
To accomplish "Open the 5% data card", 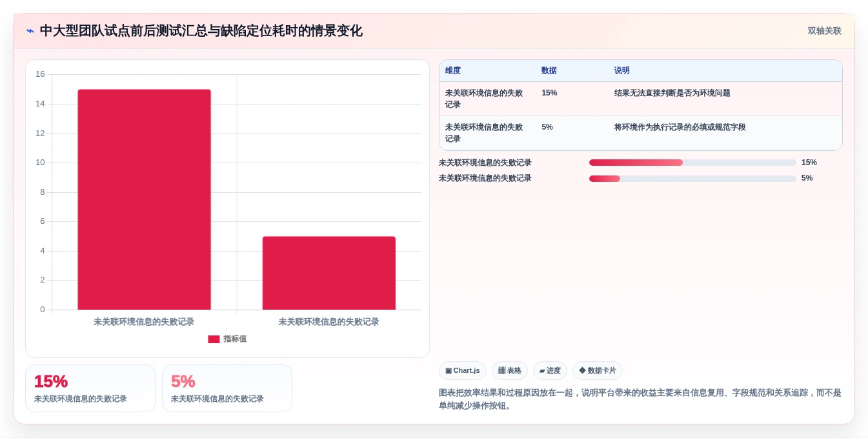I will pyautogui.click(x=227, y=388).
